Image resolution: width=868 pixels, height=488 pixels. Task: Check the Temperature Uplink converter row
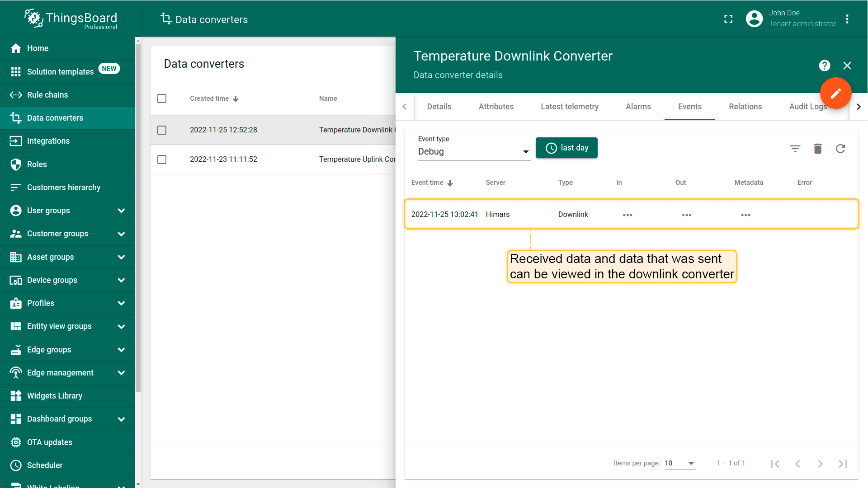coord(162,160)
